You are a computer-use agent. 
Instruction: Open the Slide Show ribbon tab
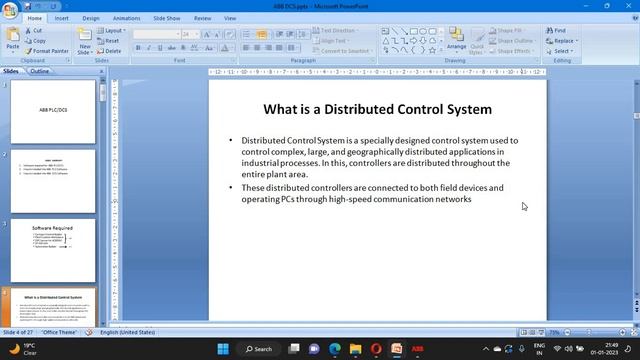click(167, 18)
